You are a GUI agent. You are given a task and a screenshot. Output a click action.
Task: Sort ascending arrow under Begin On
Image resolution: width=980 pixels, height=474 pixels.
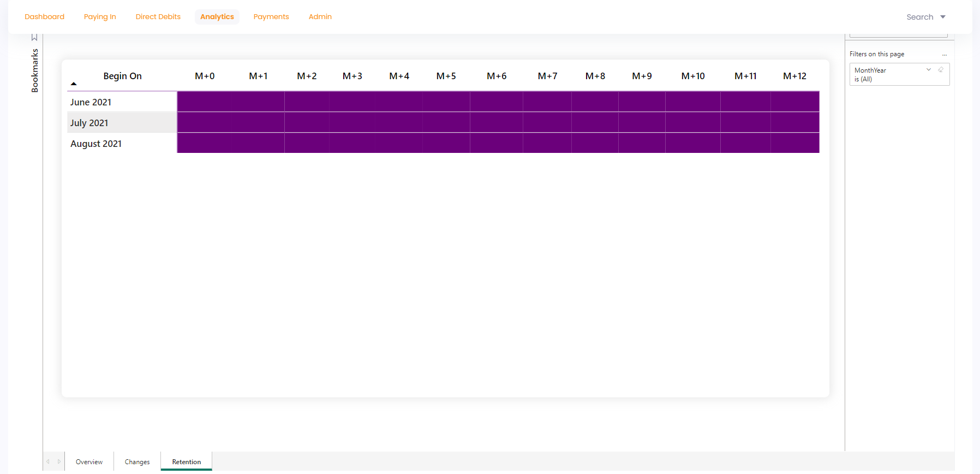tap(74, 84)
